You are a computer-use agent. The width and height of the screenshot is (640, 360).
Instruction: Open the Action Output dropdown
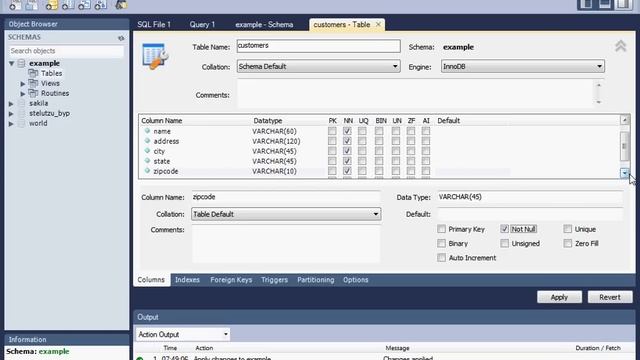[182, 334]
